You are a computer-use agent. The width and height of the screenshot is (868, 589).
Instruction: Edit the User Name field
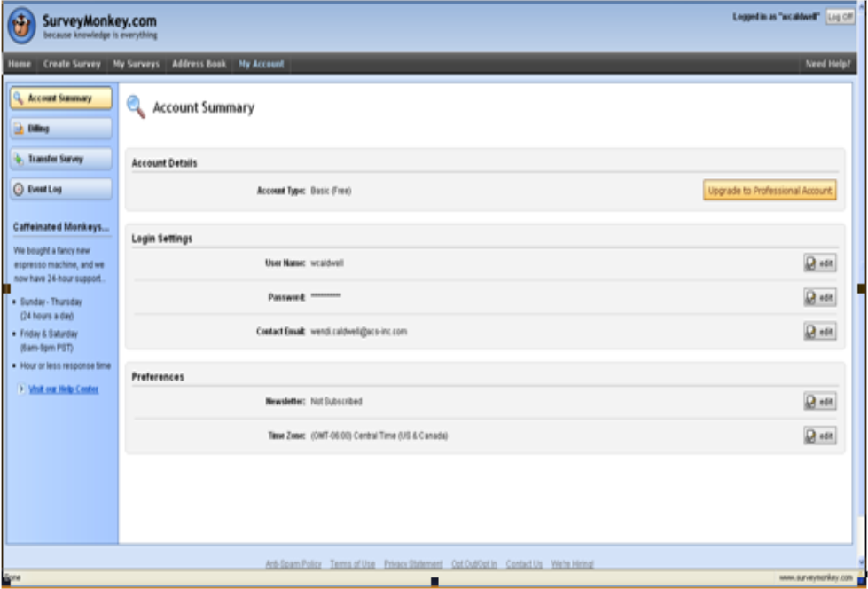click(x=819, y=263)
